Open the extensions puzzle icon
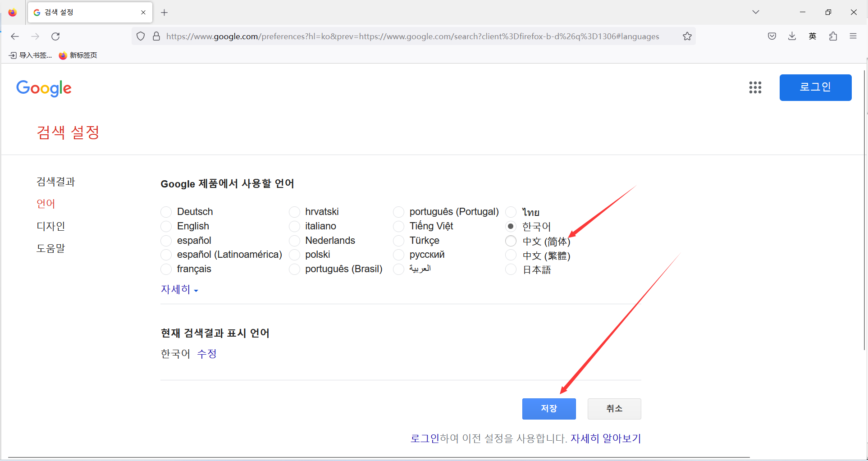 coord(833,37)
